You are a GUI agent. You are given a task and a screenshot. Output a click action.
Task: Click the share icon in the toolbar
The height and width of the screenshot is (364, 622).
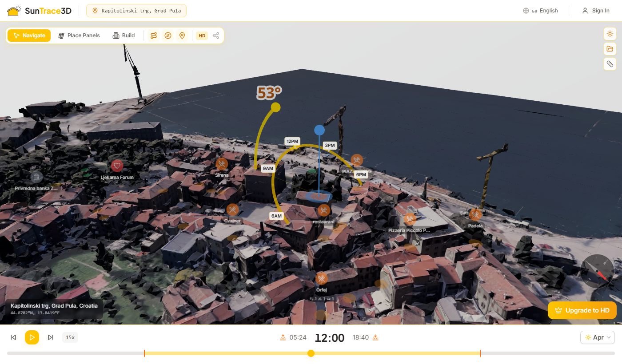tap(216, 36)
